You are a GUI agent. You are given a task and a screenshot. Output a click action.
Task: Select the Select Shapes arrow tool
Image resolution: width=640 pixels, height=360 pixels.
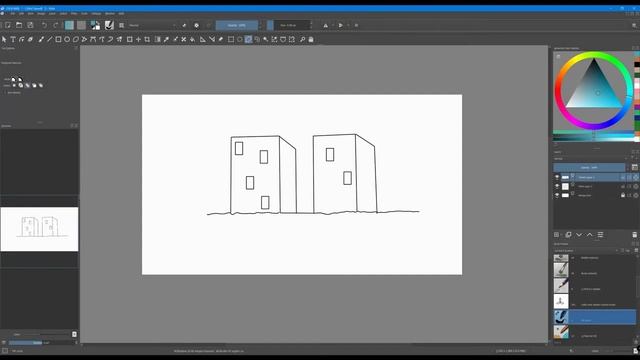tap(4, 39)
